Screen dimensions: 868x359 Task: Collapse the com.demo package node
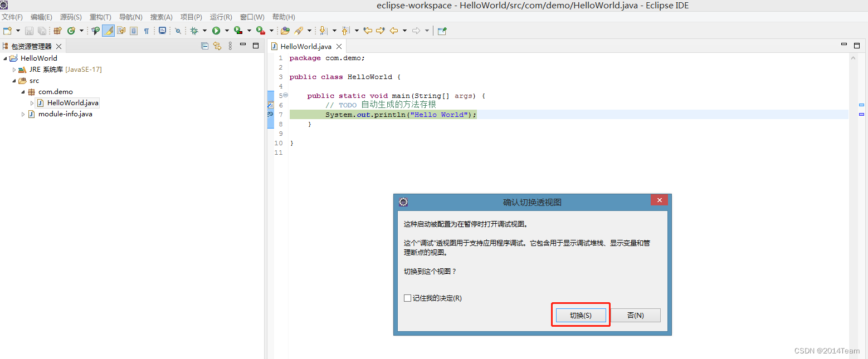pos(23,92)
